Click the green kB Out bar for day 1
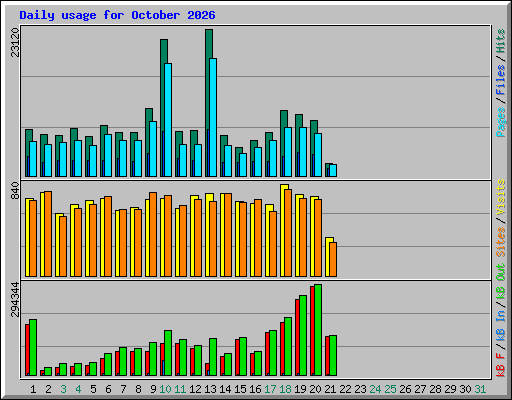Image resolution: width=512 pixels, height=400 pixels. coord(33,347)
